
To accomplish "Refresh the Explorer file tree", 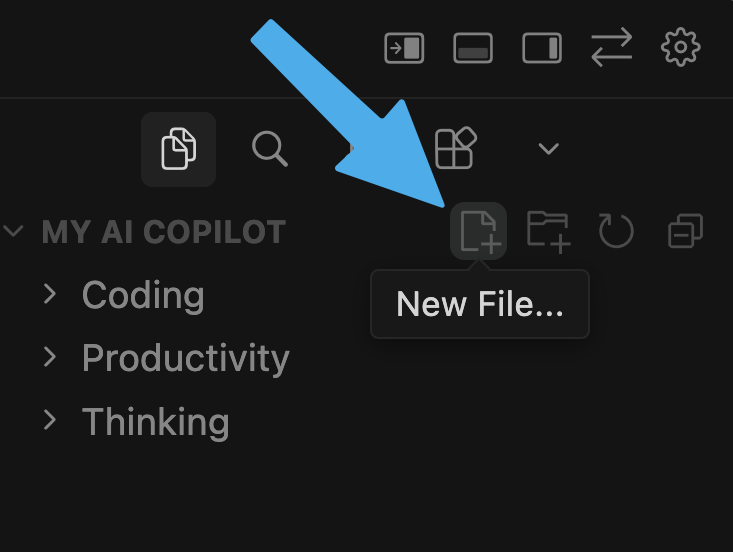I will tap(616, 232).
